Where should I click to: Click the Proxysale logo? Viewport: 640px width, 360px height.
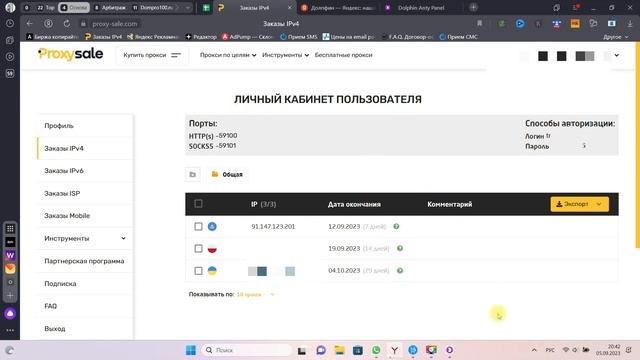[70, 54]
